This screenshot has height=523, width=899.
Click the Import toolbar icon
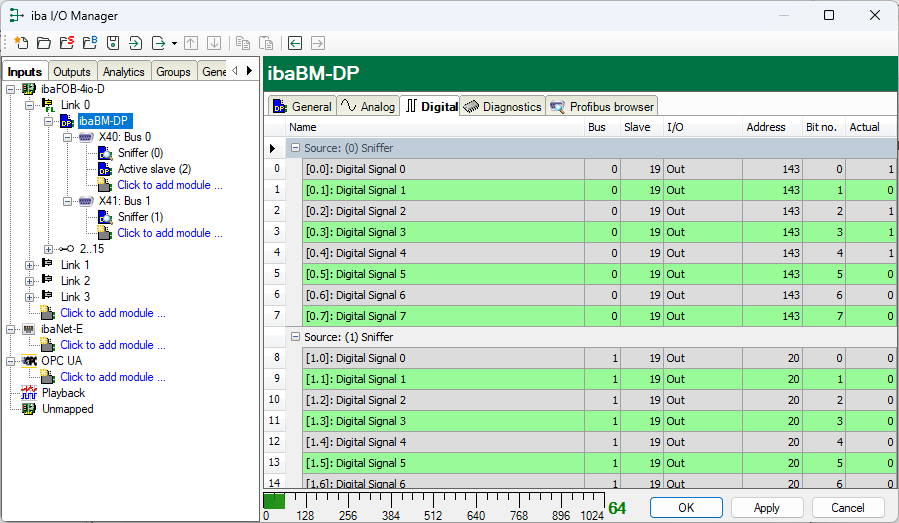[135, 43]
